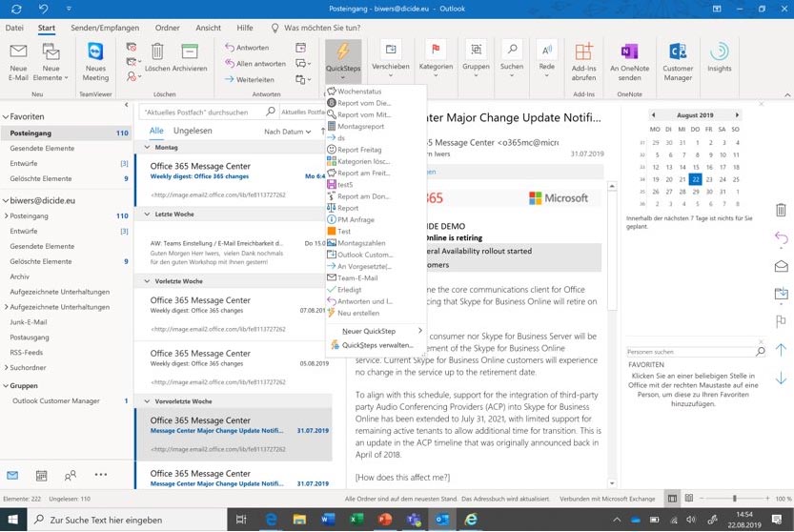Go to next month in calendar
This screenshot has width=794, height=532.
737,115
